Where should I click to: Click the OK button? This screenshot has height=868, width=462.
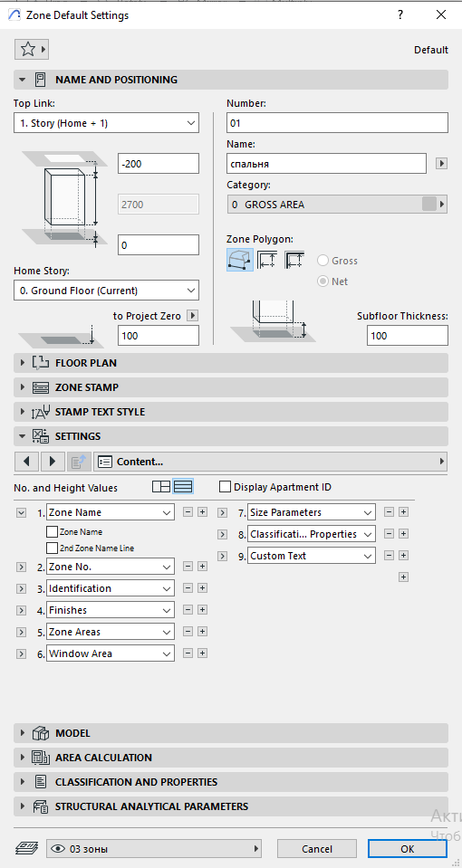tap(407, 849)
